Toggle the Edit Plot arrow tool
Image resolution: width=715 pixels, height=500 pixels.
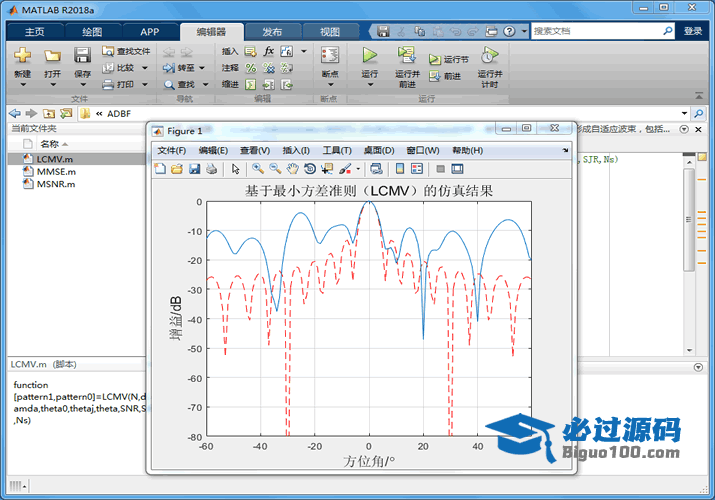236,169
